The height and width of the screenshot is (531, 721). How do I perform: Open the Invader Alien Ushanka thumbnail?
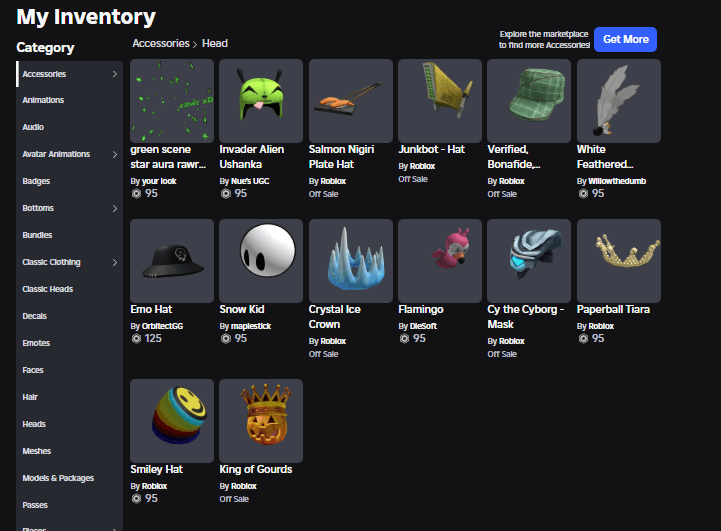tap(261, 101)
